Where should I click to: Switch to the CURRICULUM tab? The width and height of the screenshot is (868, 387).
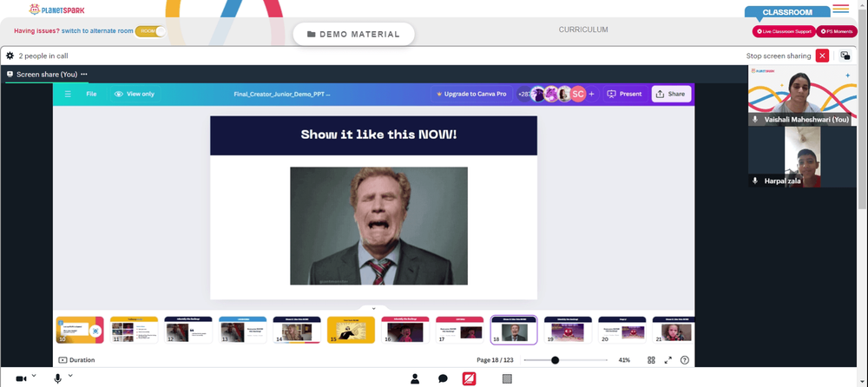[583, 30]
